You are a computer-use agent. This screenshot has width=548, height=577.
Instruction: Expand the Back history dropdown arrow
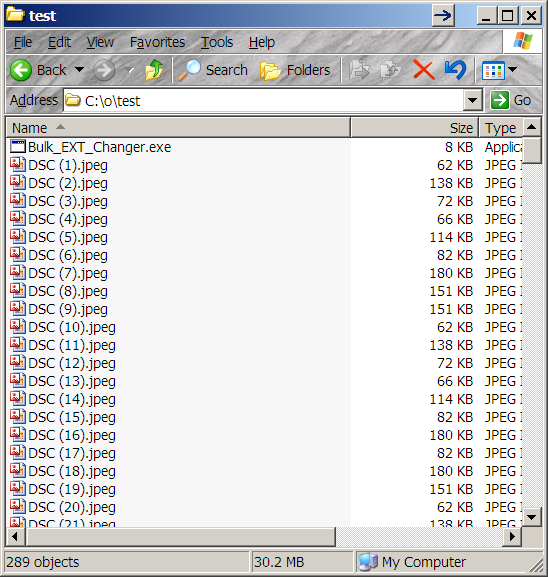tap(79, 70)
